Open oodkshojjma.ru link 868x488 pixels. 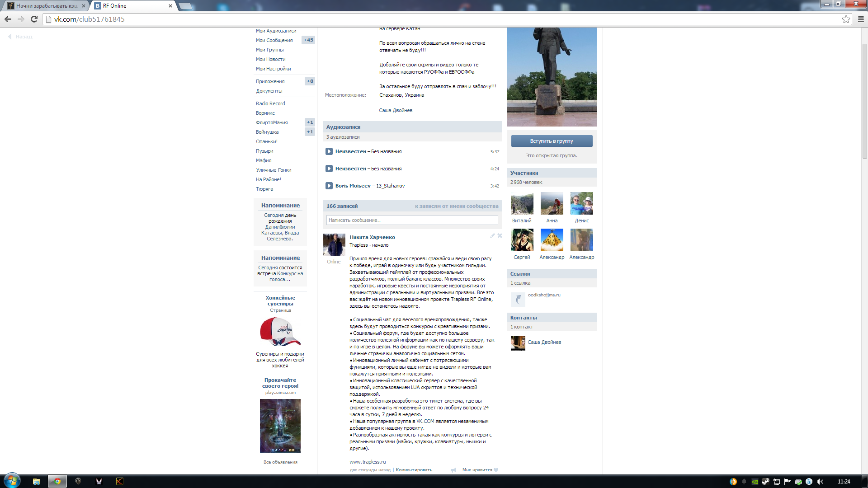tap(544, 295)
